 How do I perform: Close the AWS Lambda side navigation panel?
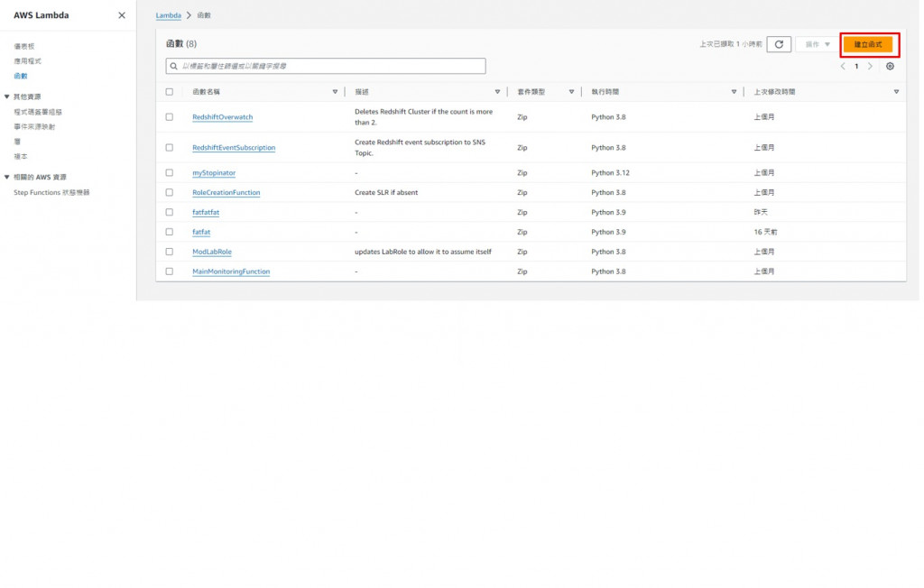(x=122, y=15)
